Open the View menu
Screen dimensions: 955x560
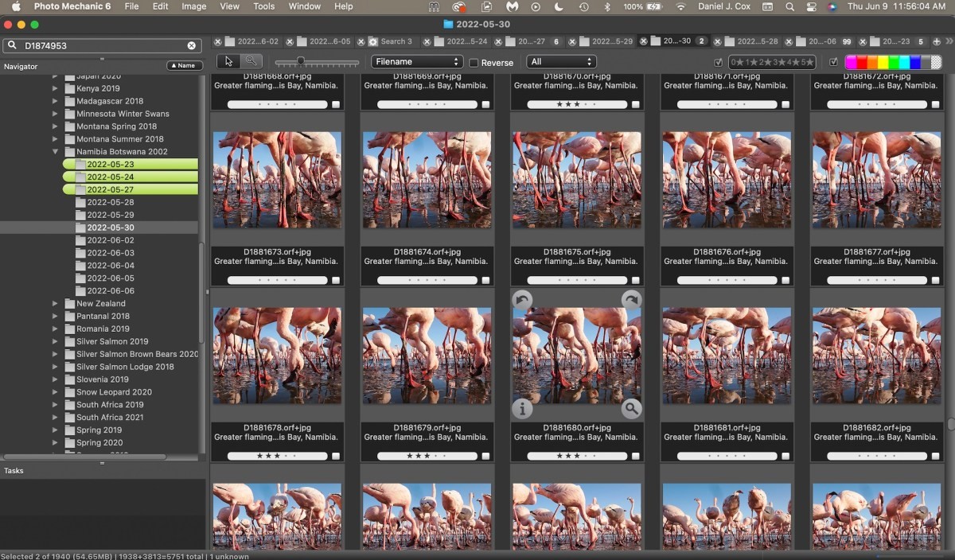pyautogui.click(x=229, y=6)
